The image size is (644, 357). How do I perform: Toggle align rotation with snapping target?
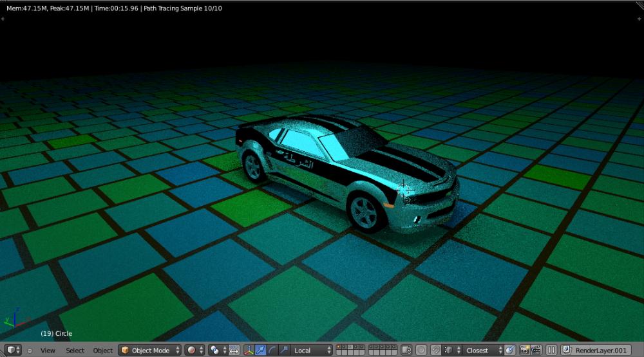(x=509, y=350)
